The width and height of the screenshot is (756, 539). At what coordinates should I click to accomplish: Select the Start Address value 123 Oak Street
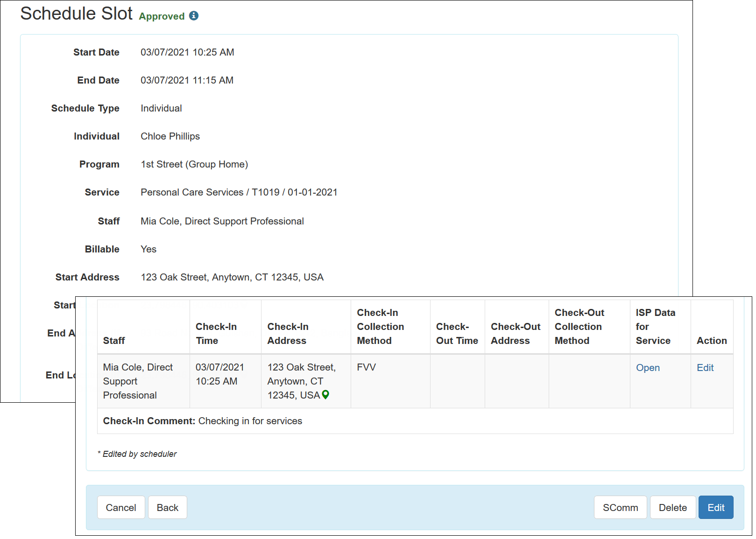[232, 277]
